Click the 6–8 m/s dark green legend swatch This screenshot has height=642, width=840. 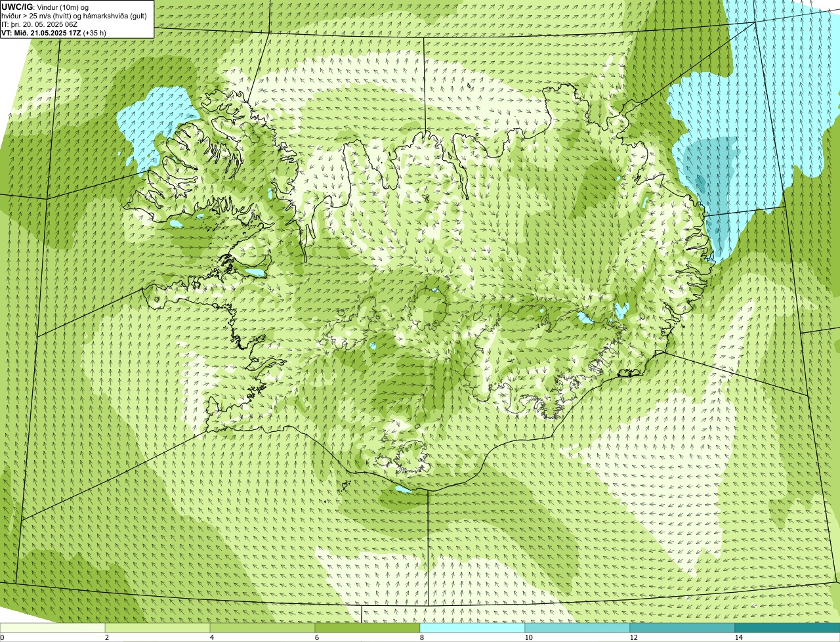pos(367,628)
